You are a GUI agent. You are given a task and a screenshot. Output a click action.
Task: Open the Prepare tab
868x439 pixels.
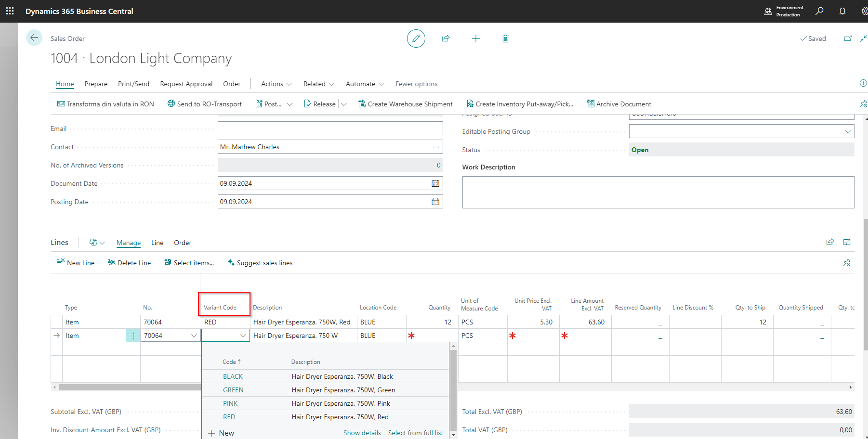point(96,84)
